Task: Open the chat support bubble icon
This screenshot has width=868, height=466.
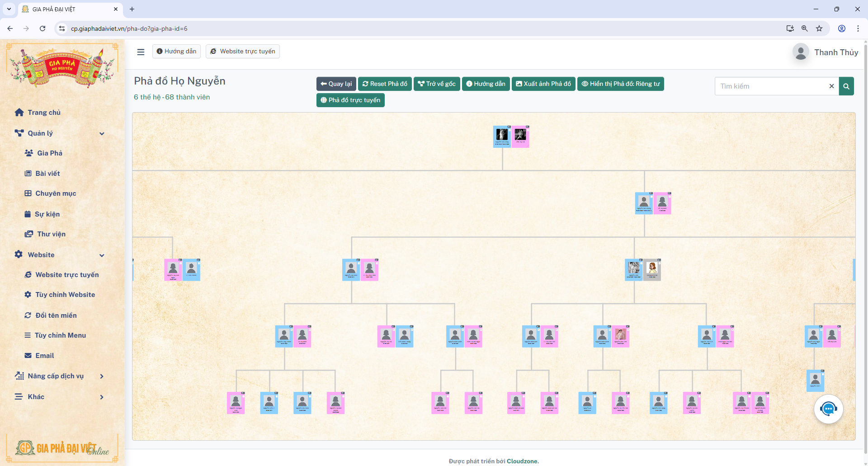Action: click(x=828, y=409)
